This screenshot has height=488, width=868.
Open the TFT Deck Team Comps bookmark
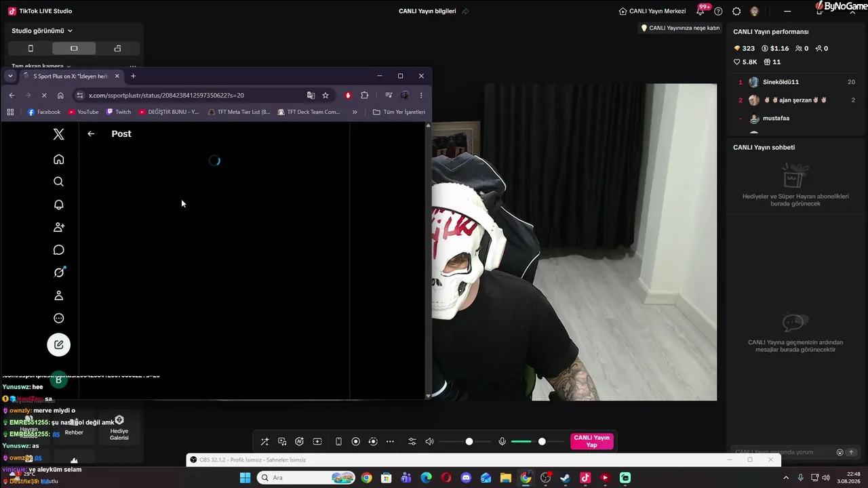click(x=309, y=112)
